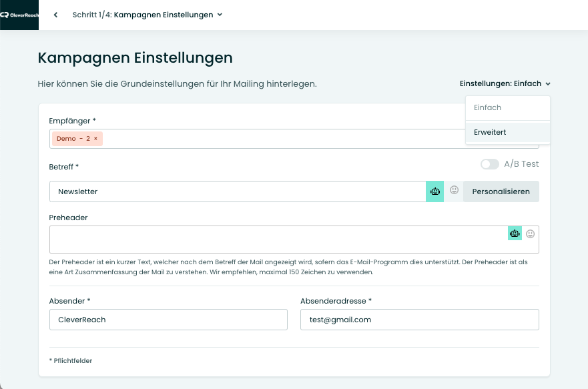
Task: Open emoji picker for the Betreff field
Action: 454,190
